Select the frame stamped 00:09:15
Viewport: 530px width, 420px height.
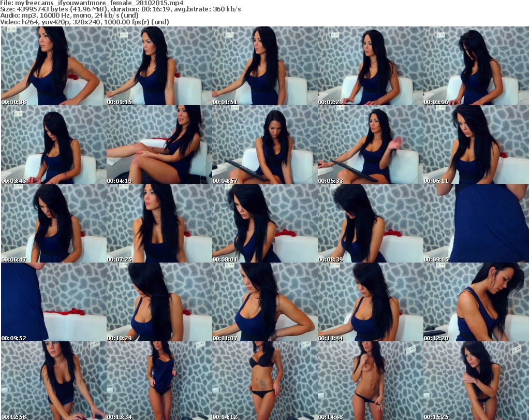click(x=476, y=223)
